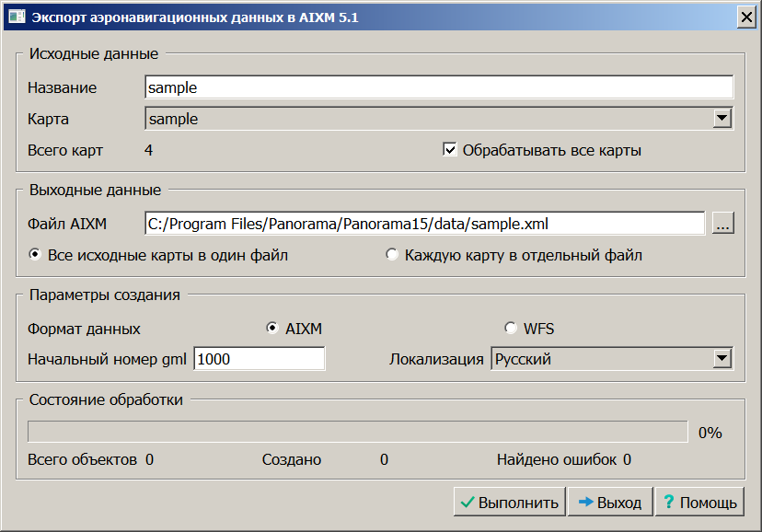Toggle the Обрабатывать все карты checkbox
Screen dimensions: 762x532
tap(450, 150)
